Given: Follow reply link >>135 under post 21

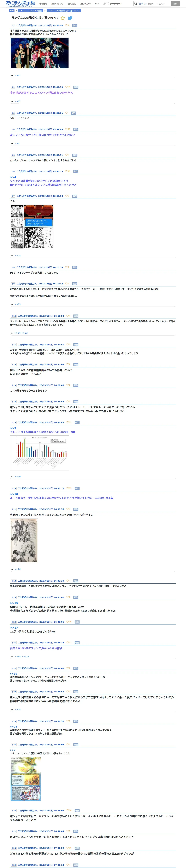Looking at the screenshot, I should (x=25, y=657).
